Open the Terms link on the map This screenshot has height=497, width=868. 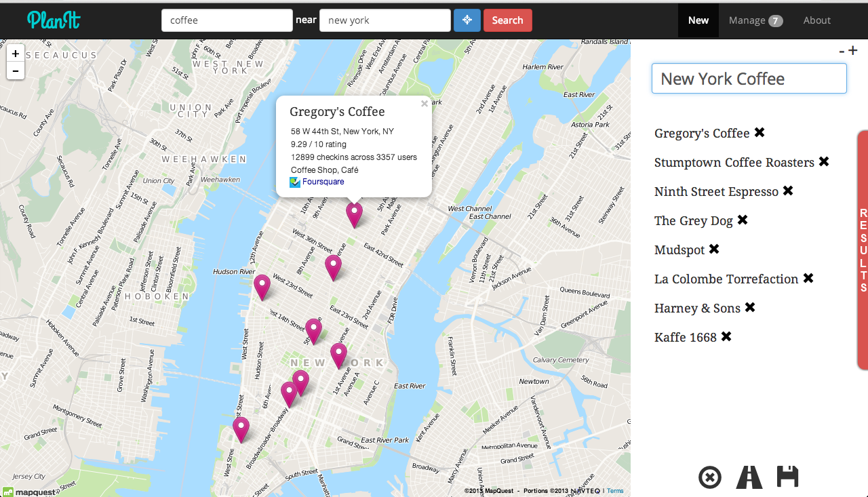pyautogui.click(x=615, y=491)
